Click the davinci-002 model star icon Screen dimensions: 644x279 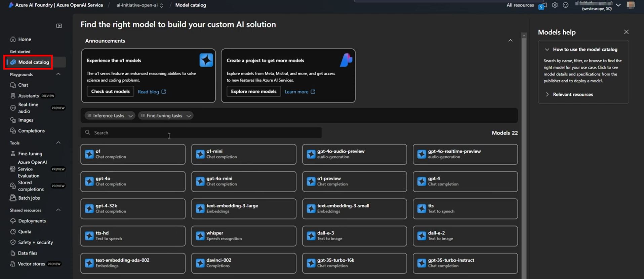[200, 263]
